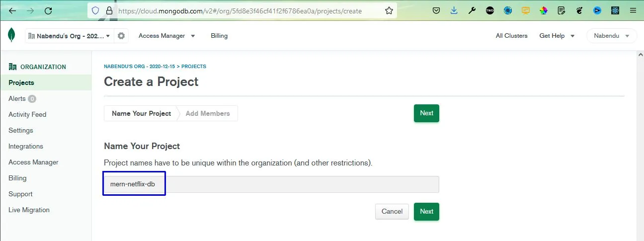Expand the Get Help dropdown

click(557, 36)
